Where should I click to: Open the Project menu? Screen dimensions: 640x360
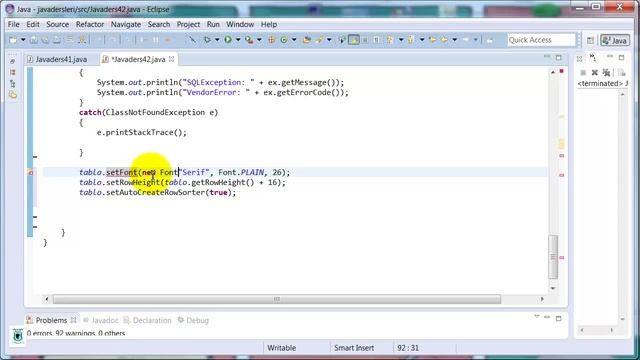pos(188,24)
